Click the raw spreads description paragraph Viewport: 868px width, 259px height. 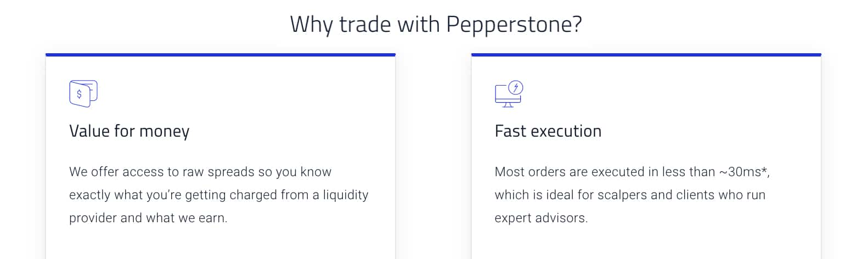click(x=218, y=195)
